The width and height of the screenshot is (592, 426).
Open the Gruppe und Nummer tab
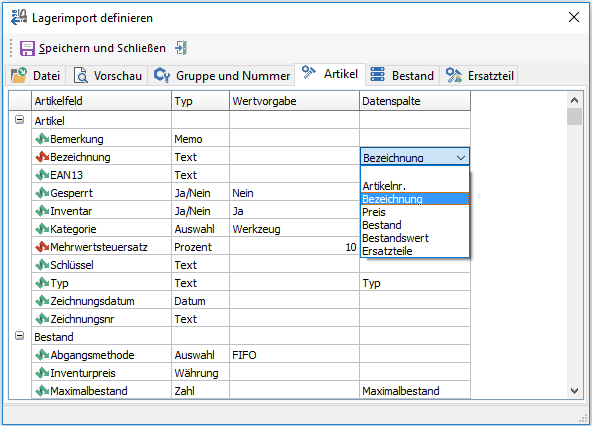(222, 76)
